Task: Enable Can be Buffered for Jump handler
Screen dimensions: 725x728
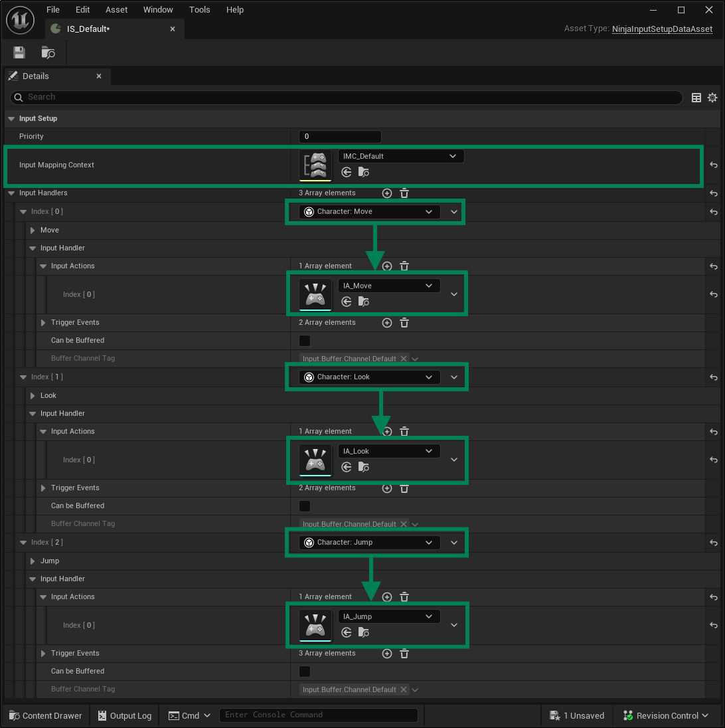Action: 304,672
